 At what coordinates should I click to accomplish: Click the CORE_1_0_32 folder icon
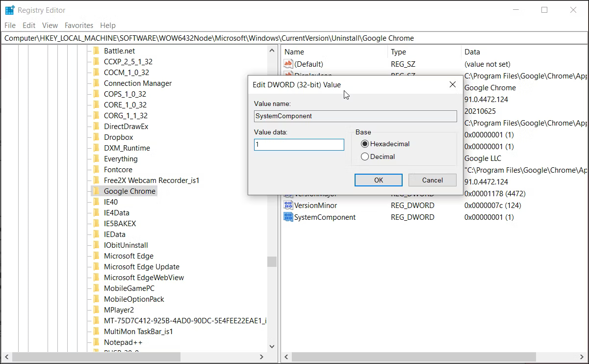96,104
